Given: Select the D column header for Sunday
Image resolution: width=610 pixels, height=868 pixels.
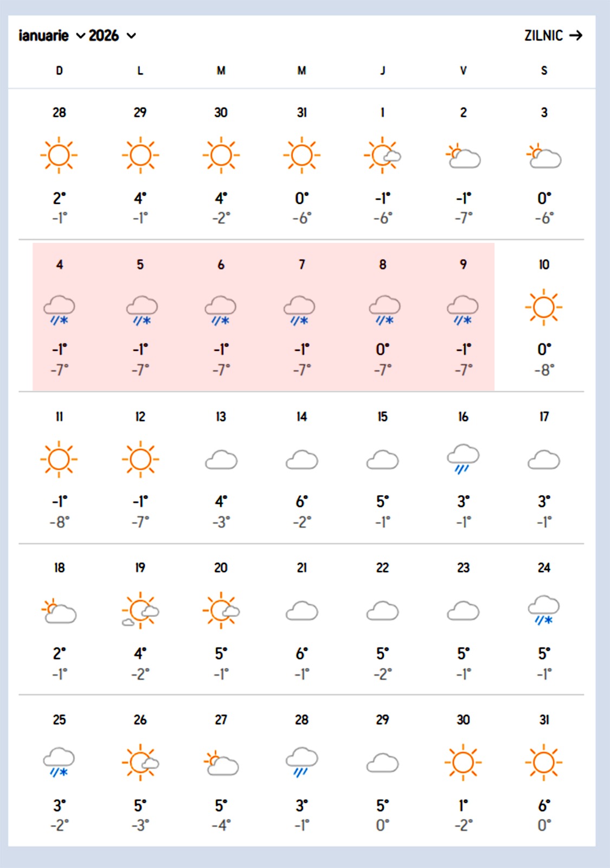Looking at the screenshot, I should point(60,70).
